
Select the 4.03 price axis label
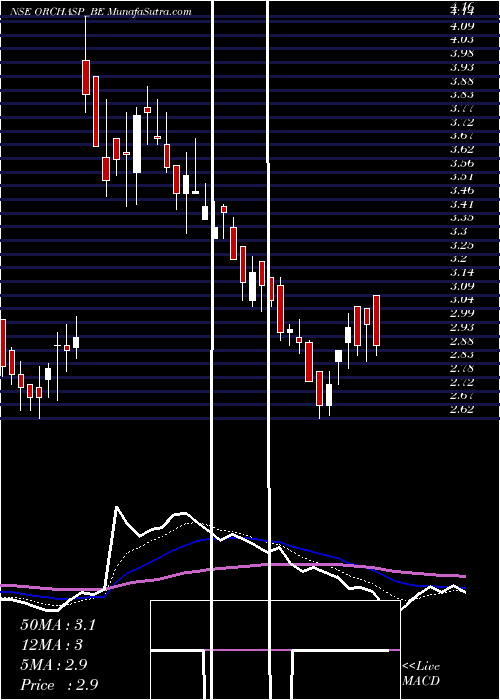[462, 39]
